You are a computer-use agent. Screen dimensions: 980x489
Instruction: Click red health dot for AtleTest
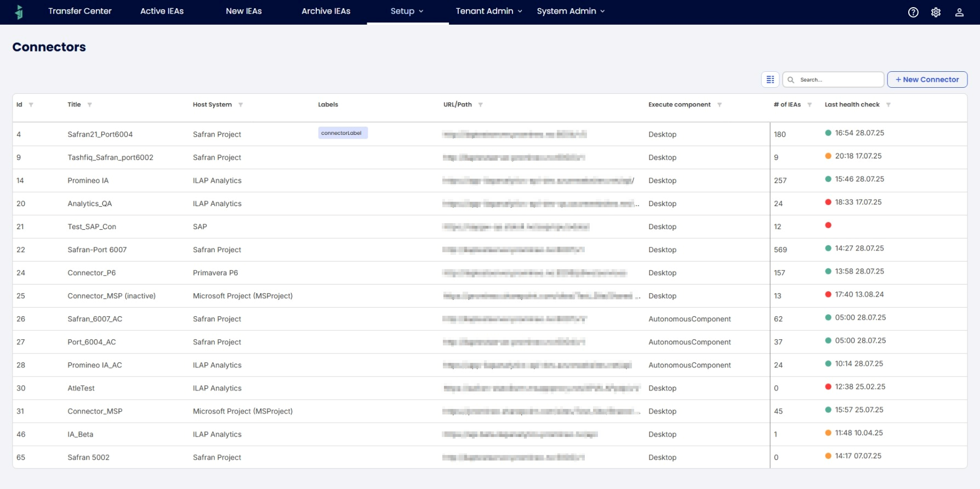(828, 386)
